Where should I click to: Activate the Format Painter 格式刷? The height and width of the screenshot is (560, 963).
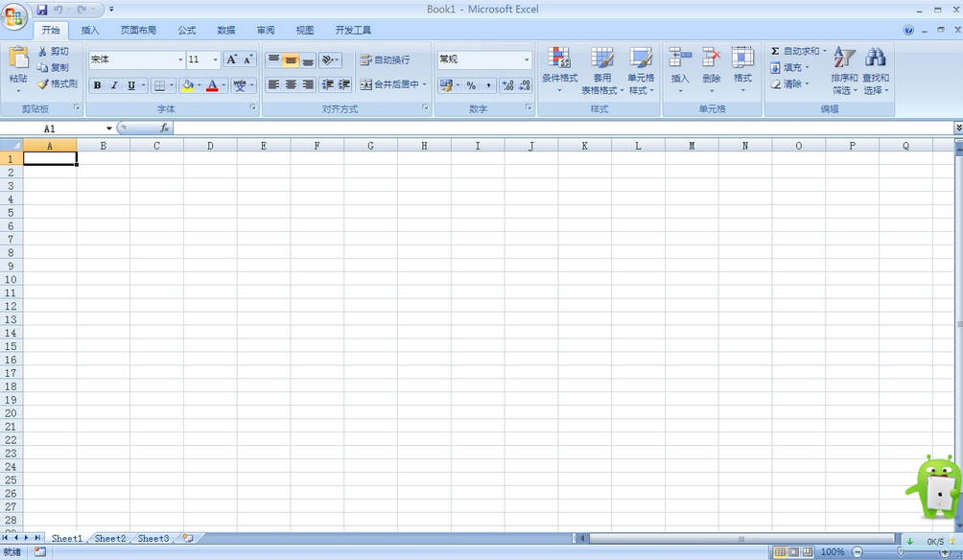tap(58, 83)
